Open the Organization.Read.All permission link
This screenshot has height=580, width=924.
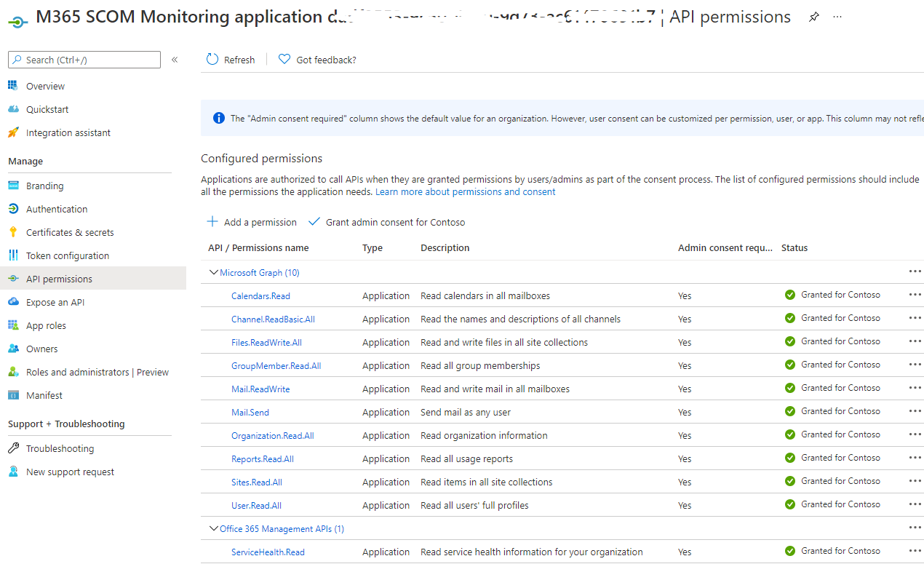273,436
